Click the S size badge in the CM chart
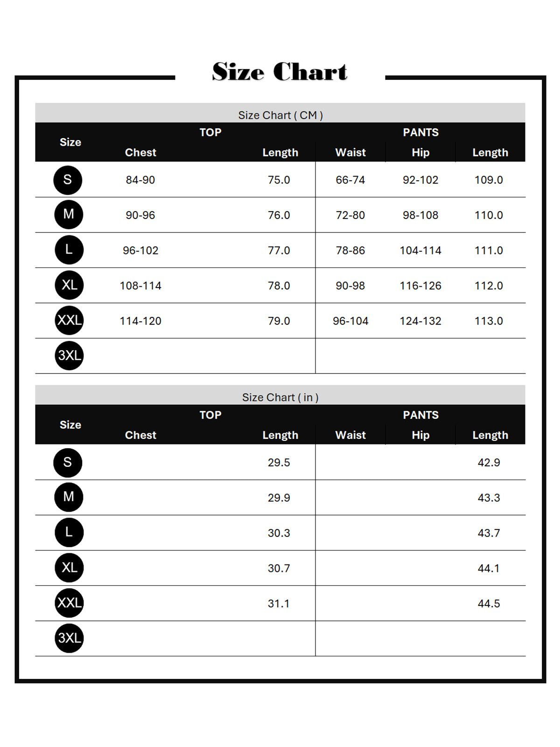Screen dimensions: 560x747 (68, 180)
